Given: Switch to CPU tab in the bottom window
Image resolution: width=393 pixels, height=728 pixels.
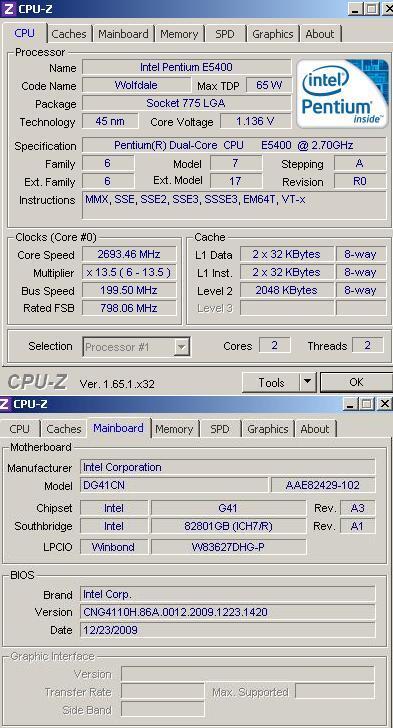Looking at the screenshot, I should point(20,429).
